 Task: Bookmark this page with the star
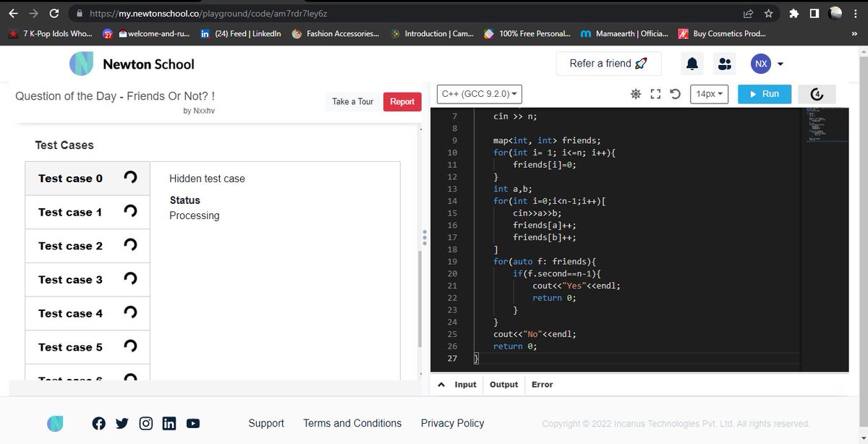tap(768, 14)
